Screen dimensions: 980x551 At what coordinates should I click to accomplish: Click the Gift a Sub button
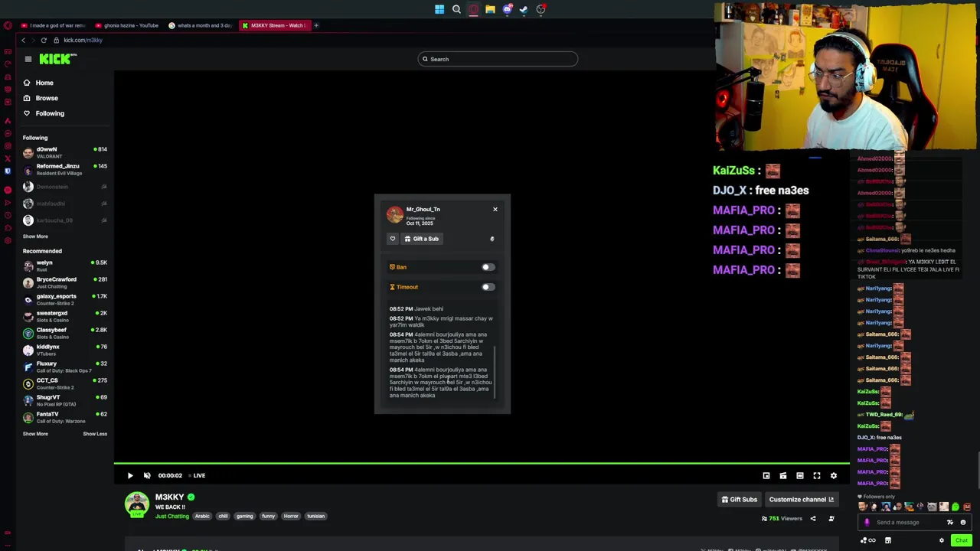pyautogui.click(x=422, y=239)
